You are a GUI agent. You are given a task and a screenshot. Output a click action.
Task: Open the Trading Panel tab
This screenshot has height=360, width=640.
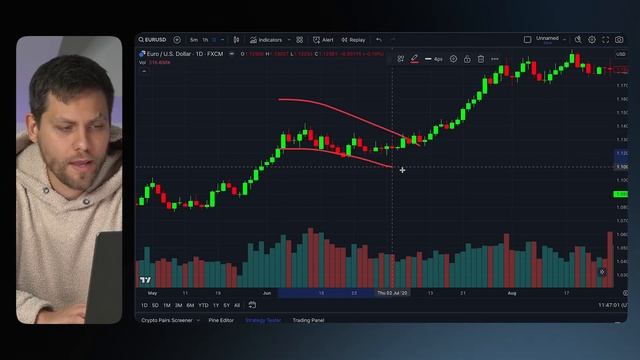click(x=308, y=320)
